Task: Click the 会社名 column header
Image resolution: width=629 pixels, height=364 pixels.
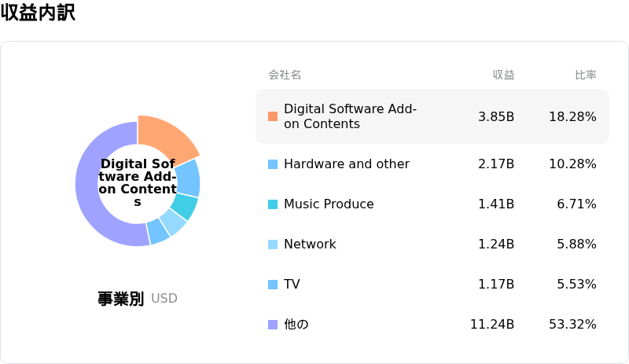Action: click(285, 75)
